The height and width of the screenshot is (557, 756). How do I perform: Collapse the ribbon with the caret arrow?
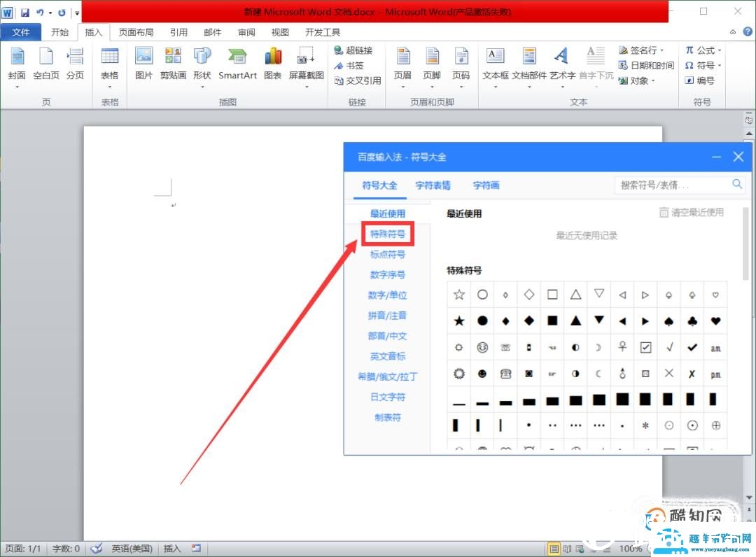[733, 31]
